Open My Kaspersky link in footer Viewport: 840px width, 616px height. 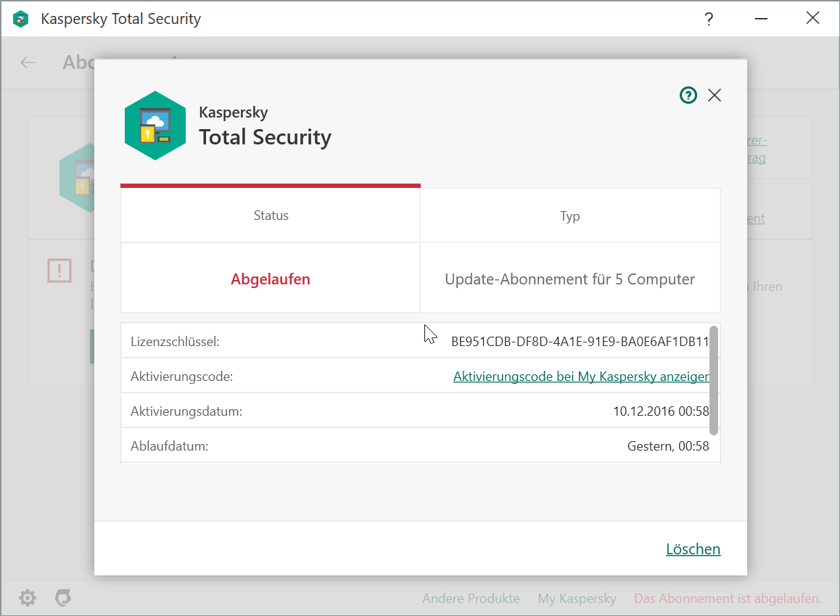[x=577, y=599]
